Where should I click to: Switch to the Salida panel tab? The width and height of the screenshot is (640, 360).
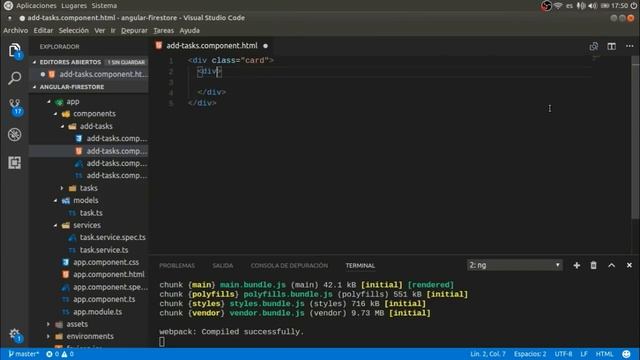pyautogui.click(x=223, y=266)
